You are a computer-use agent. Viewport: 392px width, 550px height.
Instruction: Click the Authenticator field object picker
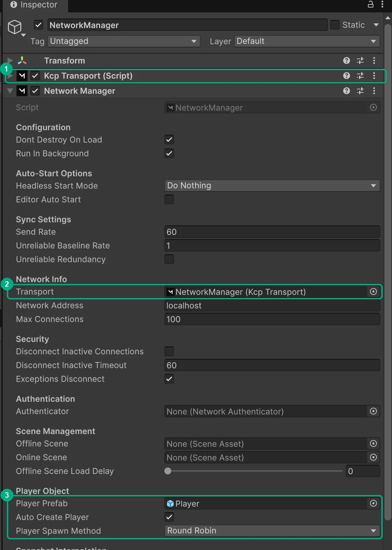coord(373,411)
